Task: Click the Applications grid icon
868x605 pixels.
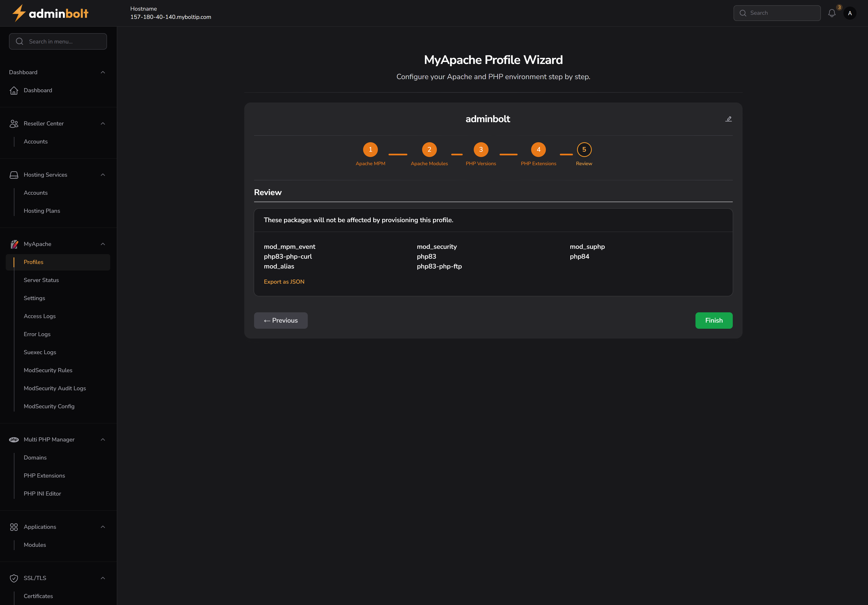Action: coord(14,527)
